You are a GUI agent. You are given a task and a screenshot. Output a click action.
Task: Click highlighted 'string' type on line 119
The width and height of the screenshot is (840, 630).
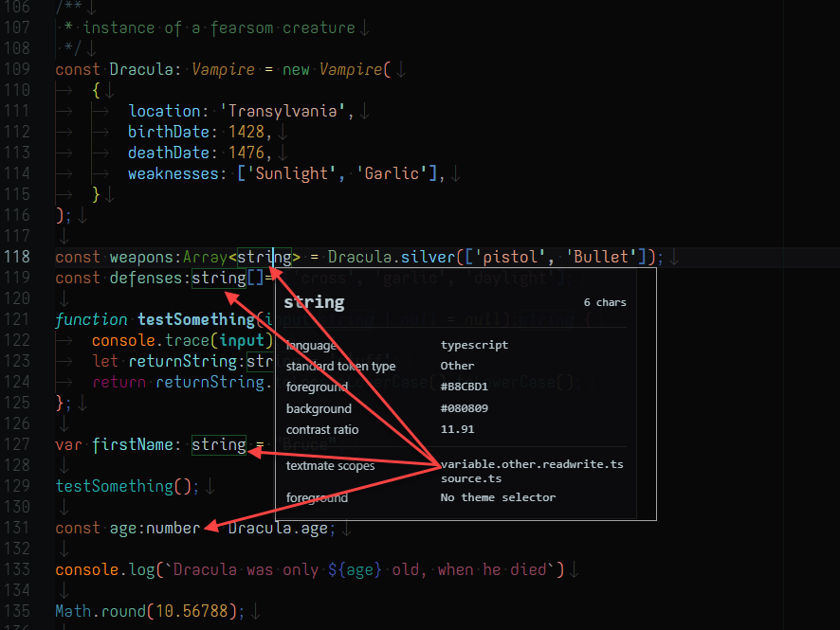[219, 278]
